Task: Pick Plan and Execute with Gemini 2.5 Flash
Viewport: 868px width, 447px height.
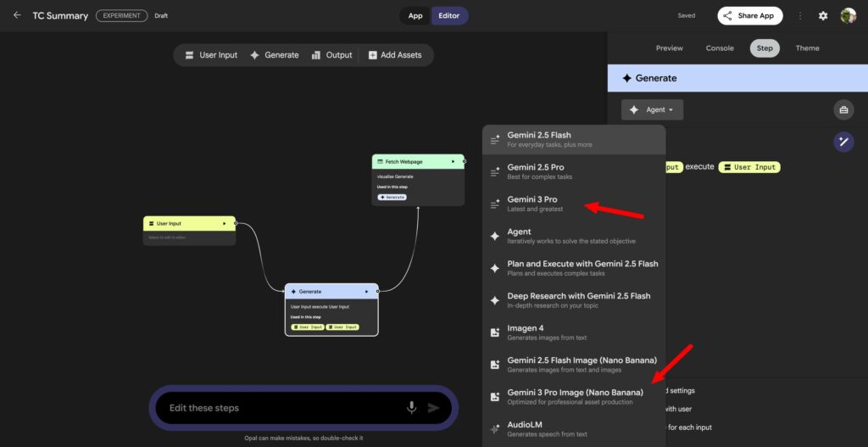Action: point(574,267)
